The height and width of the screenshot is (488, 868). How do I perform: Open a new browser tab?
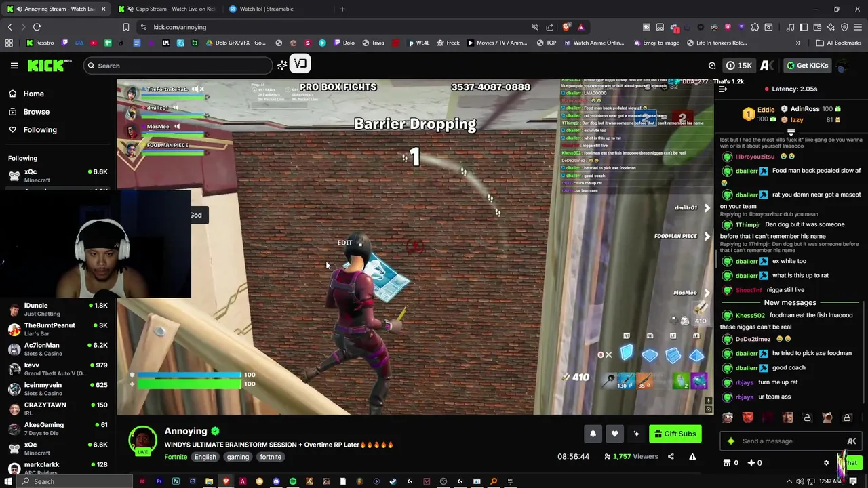pos(342,9)
